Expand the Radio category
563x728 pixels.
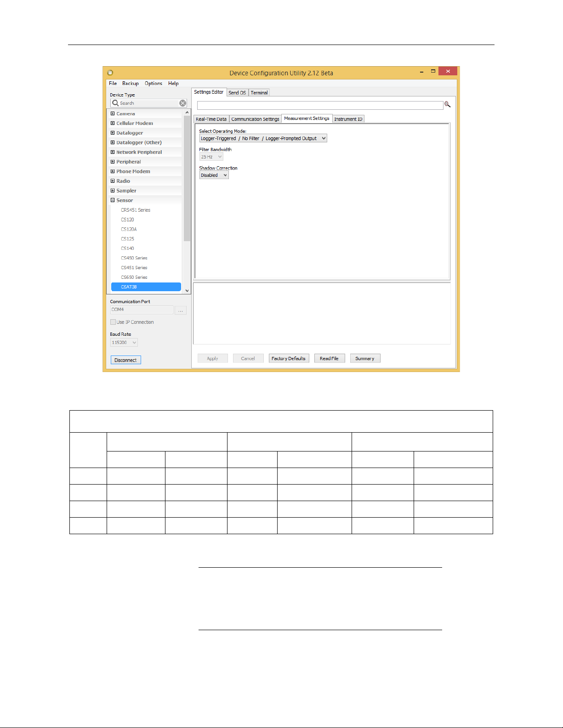pyautogui.click(x=113, y=181)
